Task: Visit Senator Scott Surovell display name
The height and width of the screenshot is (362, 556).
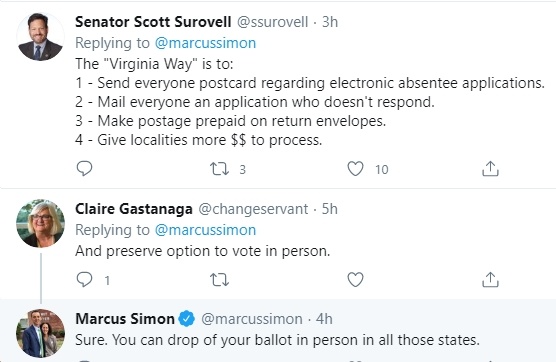Action: coord(153,22)
